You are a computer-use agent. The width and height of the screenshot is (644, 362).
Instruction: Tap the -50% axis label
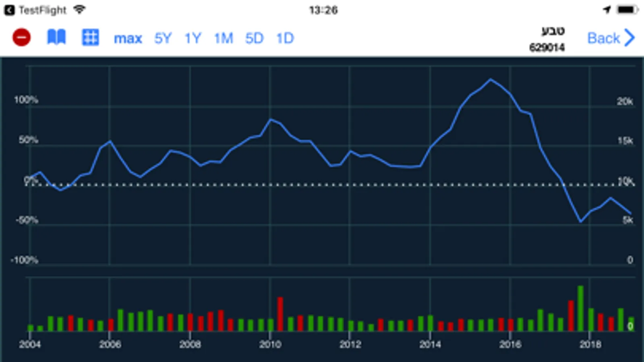(27, 220)
